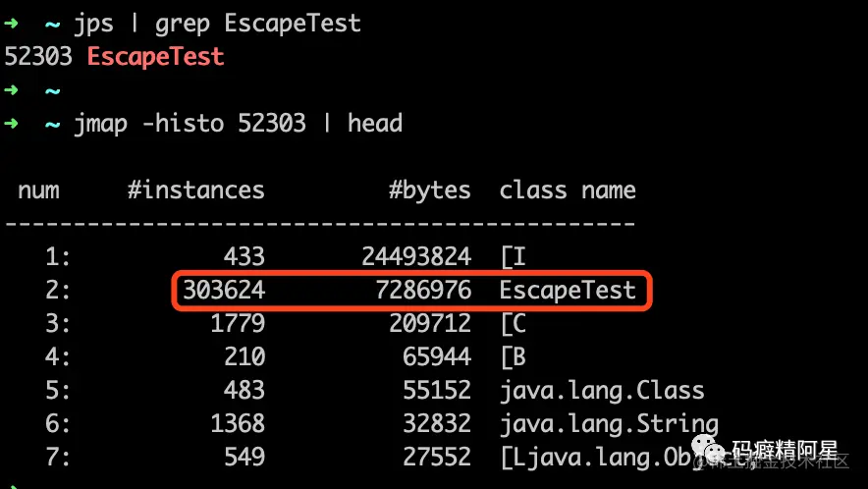Screen dimensions: 868x489
Task: Select instance count 1368
Action: [x=238, y=423]
